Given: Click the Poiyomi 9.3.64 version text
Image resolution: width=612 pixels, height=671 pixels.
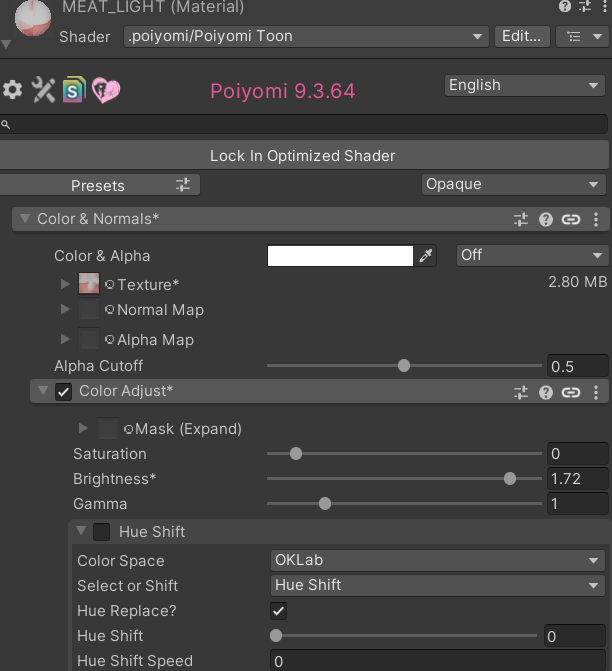Looking at the screenshot, I should click(282, 91).
